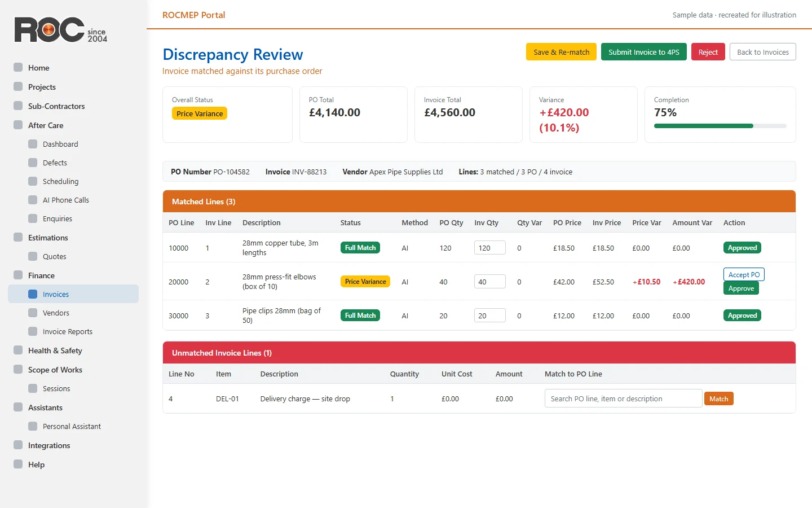The image size is (812, 508).
Task: Focus the Search PO line field
Action: (623, 398)
